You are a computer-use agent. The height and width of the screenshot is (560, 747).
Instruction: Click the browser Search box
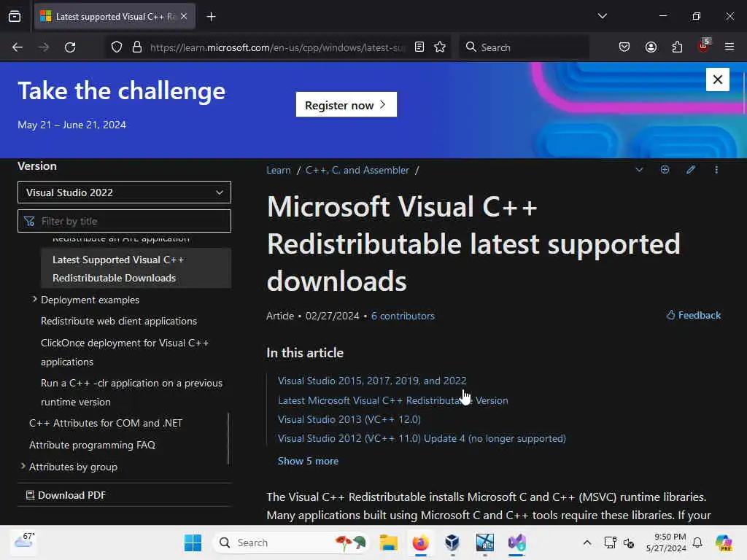(x=524, y=47)
